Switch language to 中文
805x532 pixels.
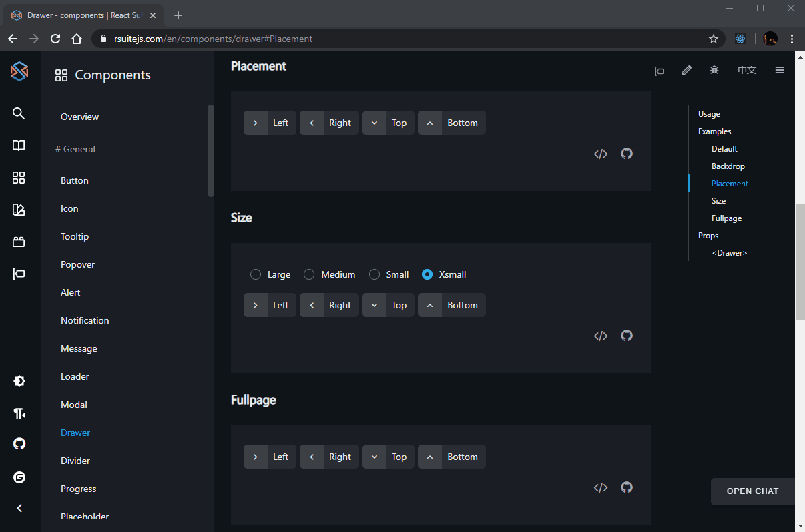[747, 70]
